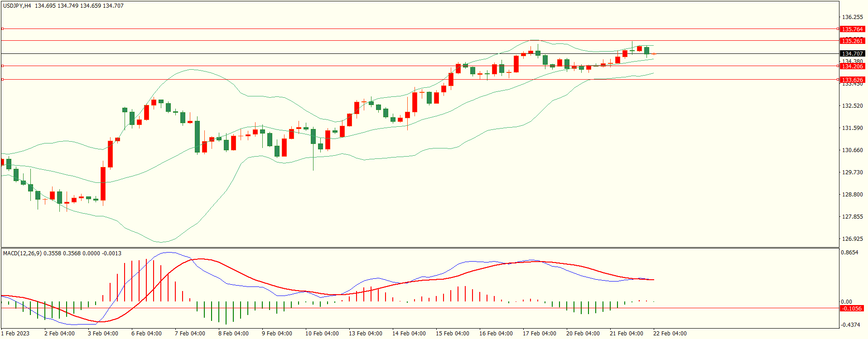This screenshot has width=868, height=339.
Task: Click the 20 Feb 04:00 time label
Action: pos(583,334)
